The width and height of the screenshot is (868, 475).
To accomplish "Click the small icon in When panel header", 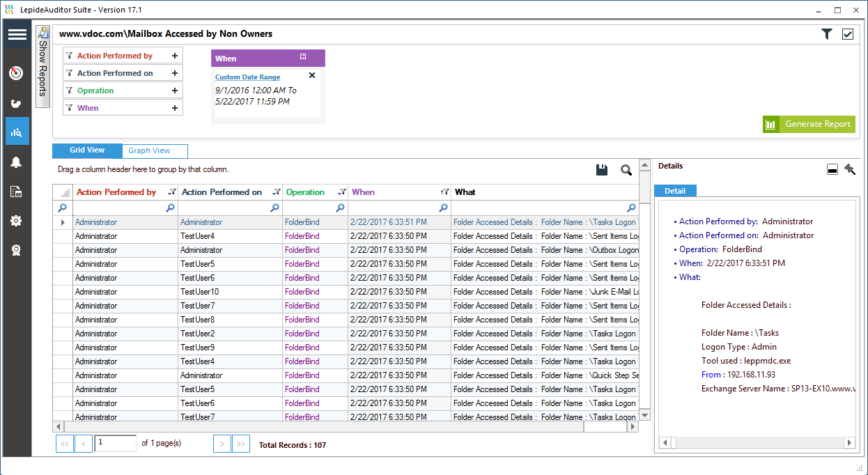I will pyautogui.click(x=303, y=56).
